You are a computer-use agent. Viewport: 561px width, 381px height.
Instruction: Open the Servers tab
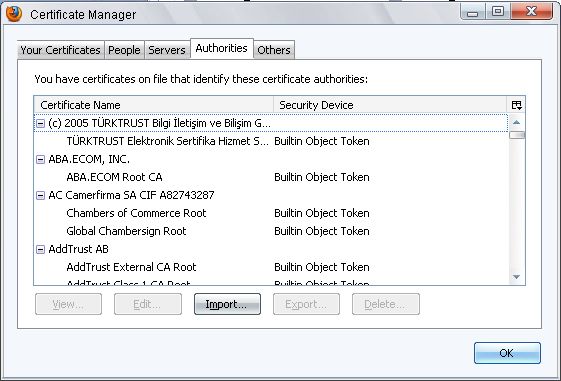coord(167,50)
